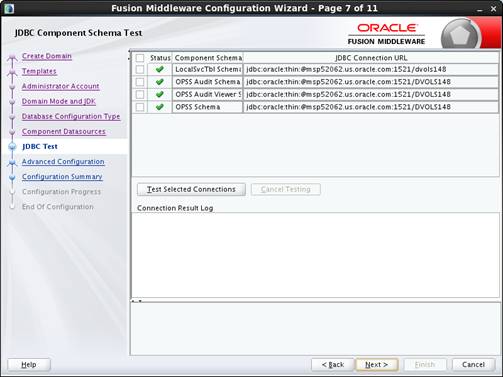Click JDBC URL for OPSS Audit Schema
Screen dimensions: 503x377
pos(371,82)
